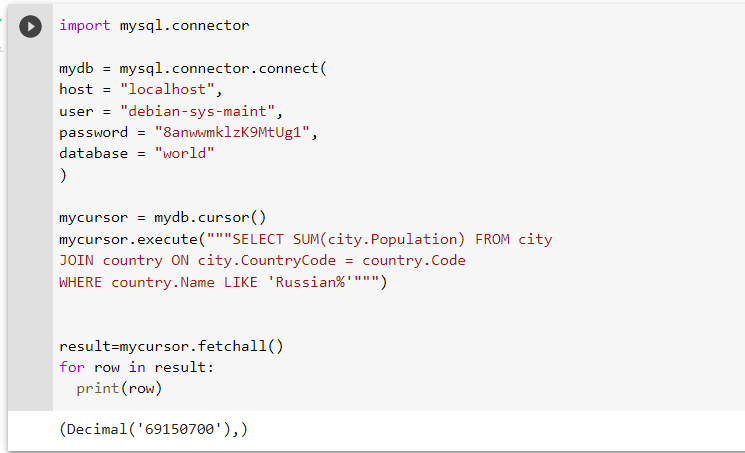Click the SELECT SUM(city.Population) query text

click(348, 239)
